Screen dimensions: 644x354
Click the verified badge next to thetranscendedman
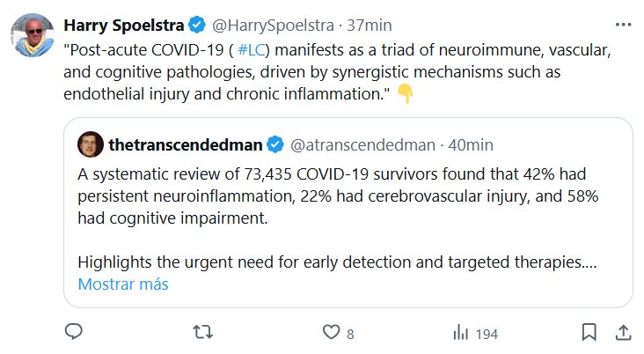tap(275, 144)
